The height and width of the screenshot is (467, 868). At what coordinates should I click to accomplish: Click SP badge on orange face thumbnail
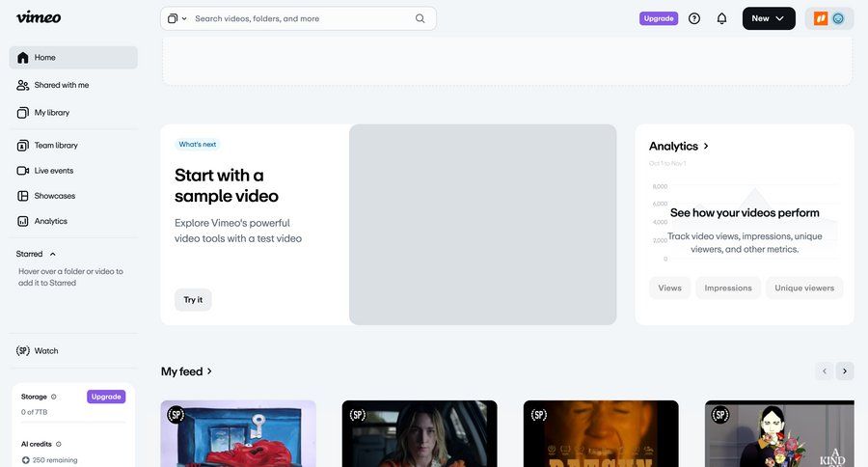point(539,415)
